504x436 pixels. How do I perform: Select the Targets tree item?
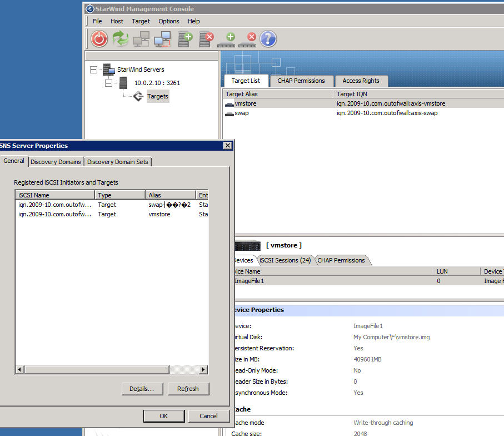[157, 96]
